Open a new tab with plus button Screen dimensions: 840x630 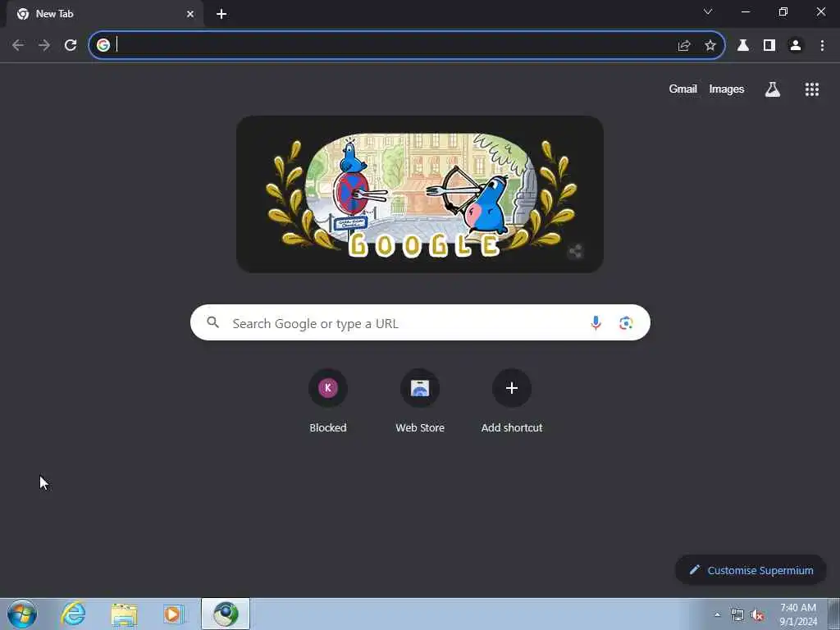[x=221, y=14]
